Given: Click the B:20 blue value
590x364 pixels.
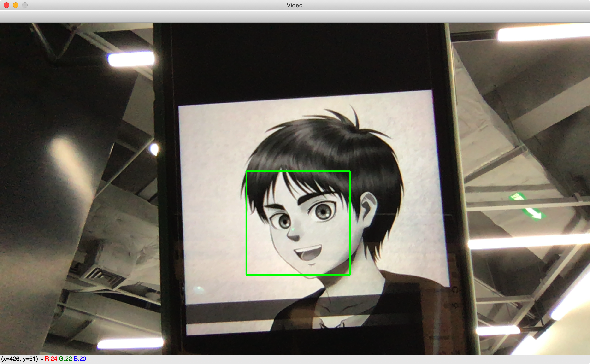Looking at the screenshot, I should click(x=80, y=359).
